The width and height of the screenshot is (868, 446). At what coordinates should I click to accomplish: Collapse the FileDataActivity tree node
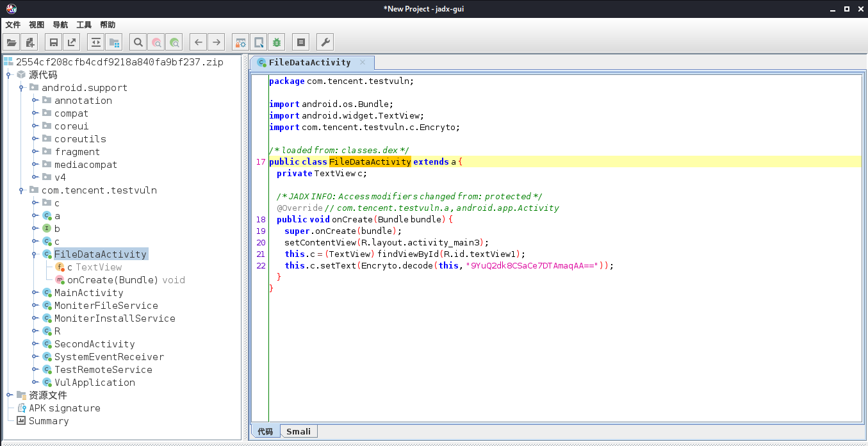coord(35,254)
